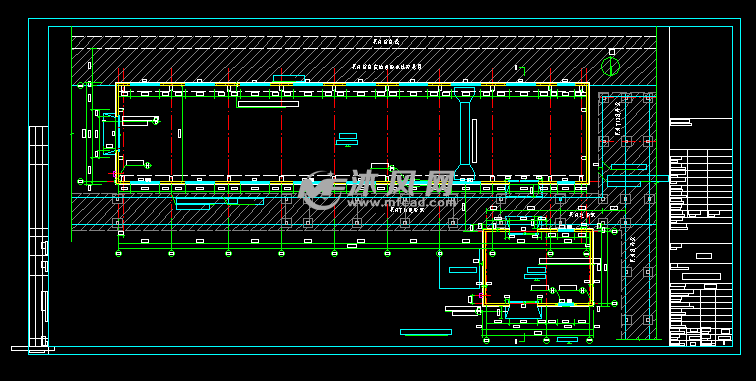Select the cyan trapezoid-ended corridor inside large building
The image size is (756, 381).
[465, 134]
